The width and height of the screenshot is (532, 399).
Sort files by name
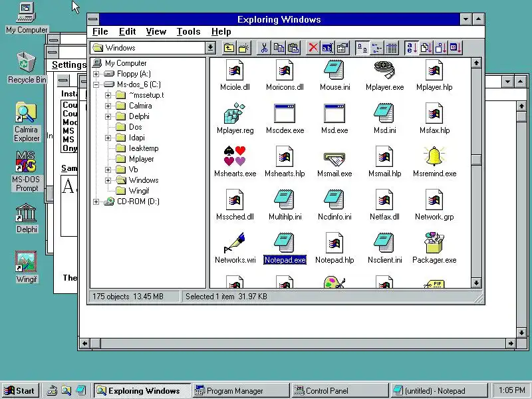point(412,48)
